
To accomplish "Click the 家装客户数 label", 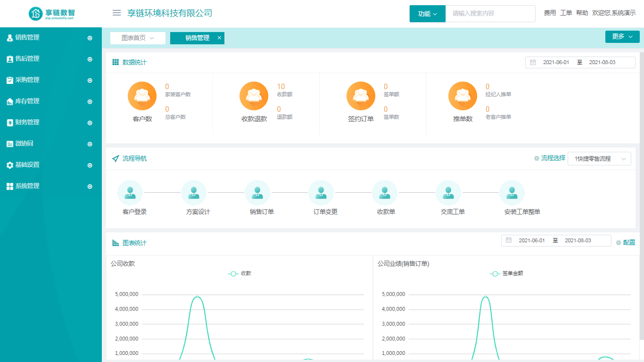I will pos(178,94).
